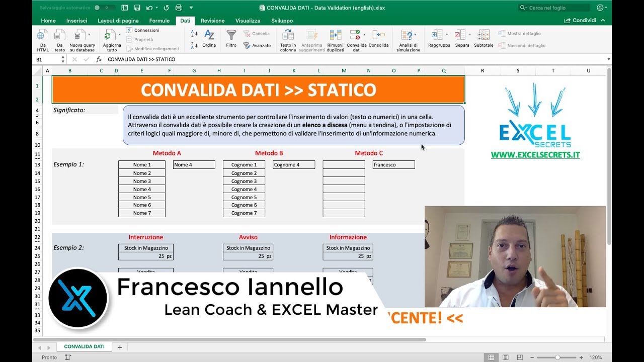
Task: Adjust the zoom slider in status bar
Action: pyautogui.click(x=557, y=357)
